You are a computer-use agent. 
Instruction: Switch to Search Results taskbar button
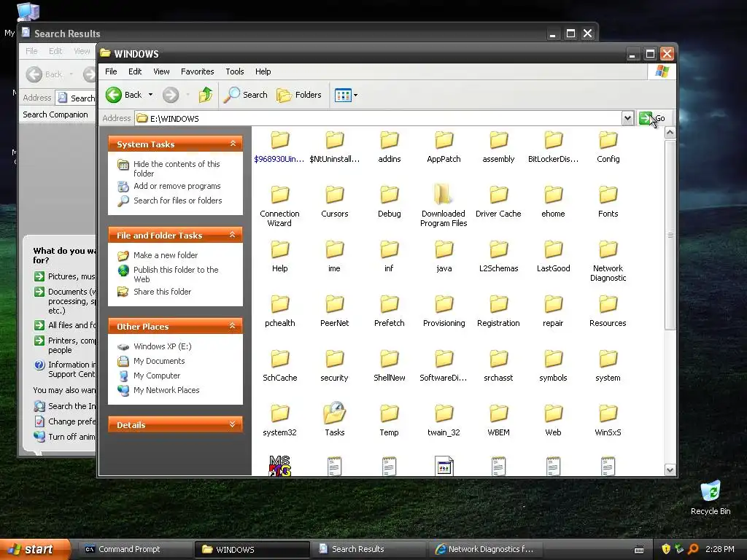(x=368, y=549)
